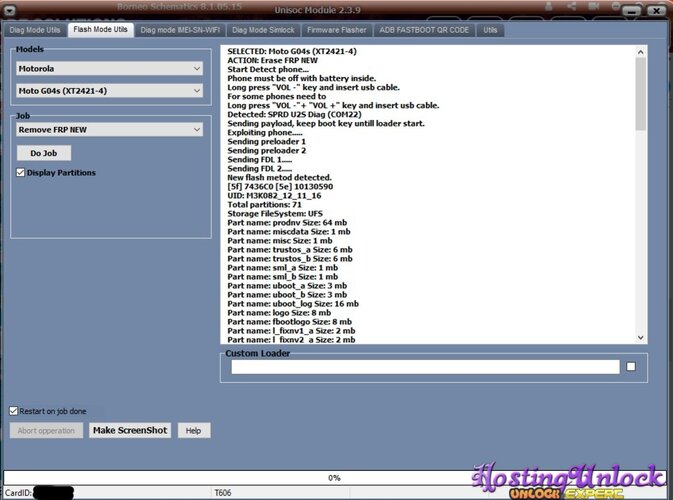Click the log scrollbar down arrow
673x500 pixels.
coord(641,338)
